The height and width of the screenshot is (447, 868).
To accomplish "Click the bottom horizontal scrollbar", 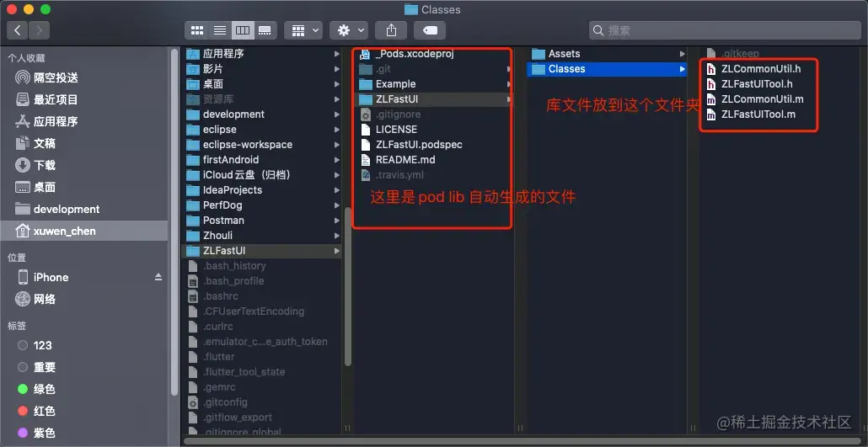I will click(522, 441).
